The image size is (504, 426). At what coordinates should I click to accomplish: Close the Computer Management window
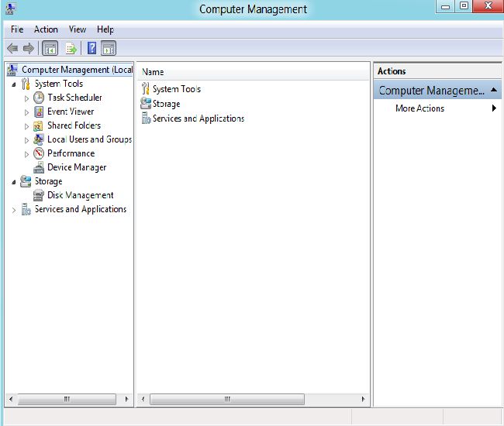[x=488, y=6]
